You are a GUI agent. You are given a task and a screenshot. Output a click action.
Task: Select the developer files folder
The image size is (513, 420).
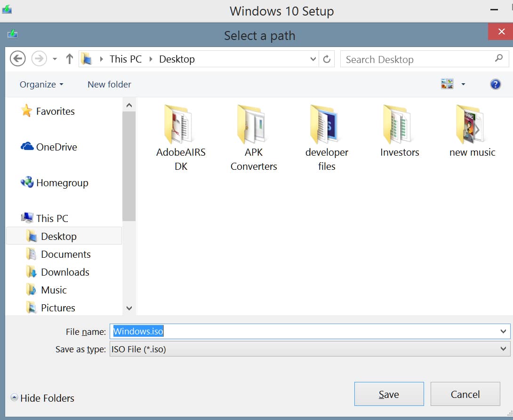tap(327, 138)
